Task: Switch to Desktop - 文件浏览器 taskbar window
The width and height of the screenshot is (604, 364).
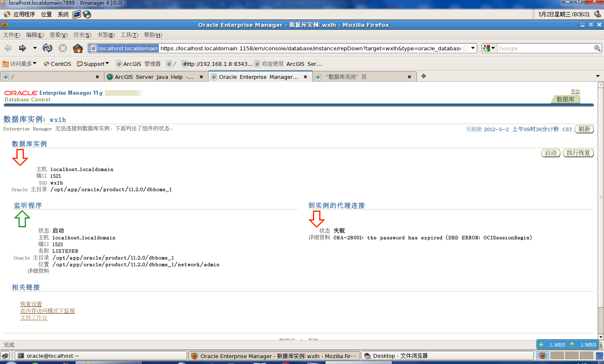Action: [x=448, y=356]
